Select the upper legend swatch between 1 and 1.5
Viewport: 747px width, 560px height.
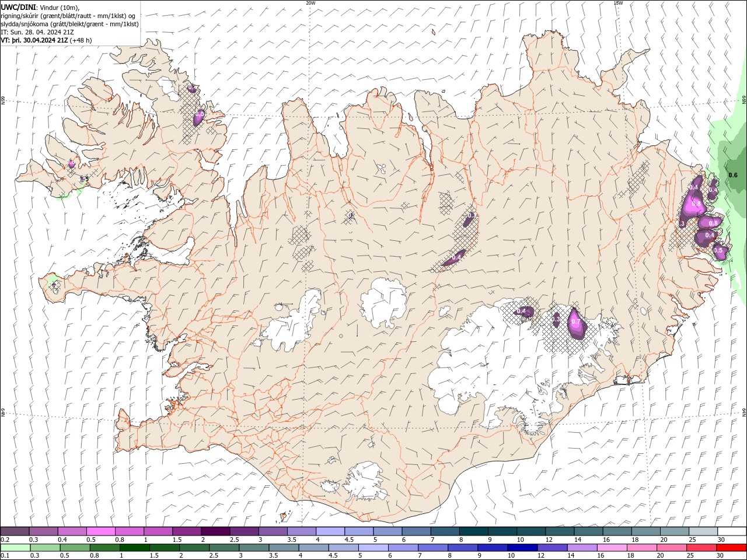click(158, 531)
